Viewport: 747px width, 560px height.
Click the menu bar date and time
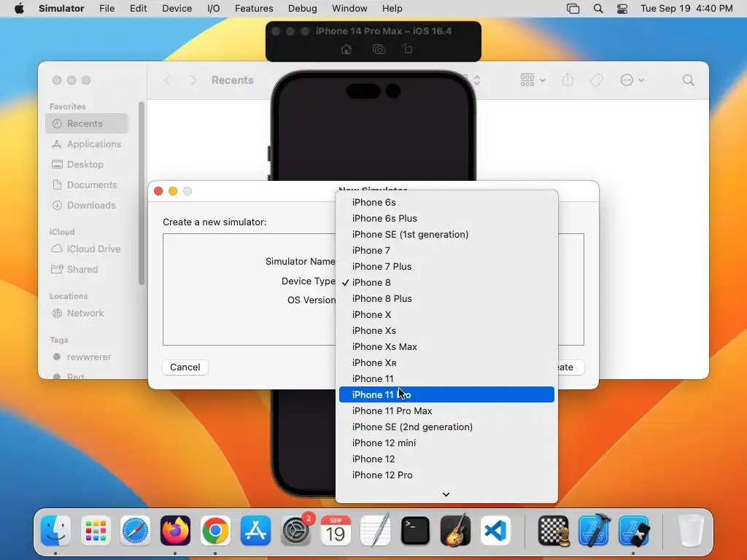[x=686, y=9]
